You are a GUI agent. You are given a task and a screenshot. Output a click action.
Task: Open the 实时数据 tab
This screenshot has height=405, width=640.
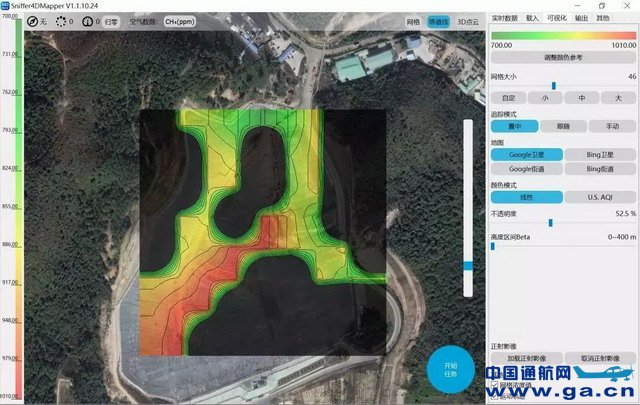point(505,18)
